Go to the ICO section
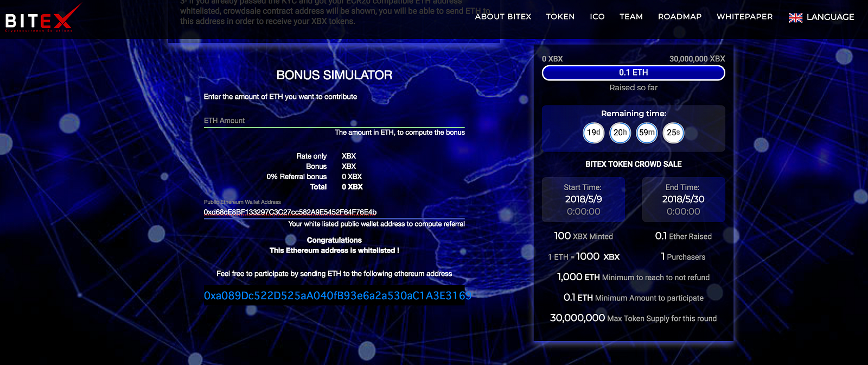 597,17
